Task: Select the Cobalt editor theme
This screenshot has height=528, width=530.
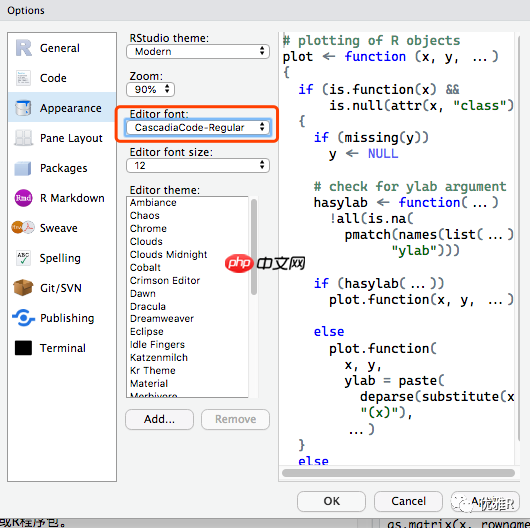Action: (x=188, y=267)
